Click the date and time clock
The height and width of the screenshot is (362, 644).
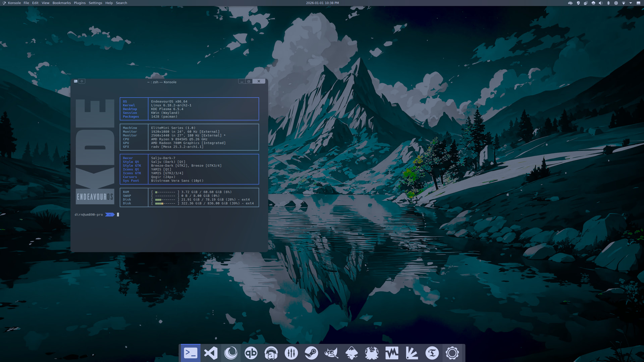[x=322, y=3]
